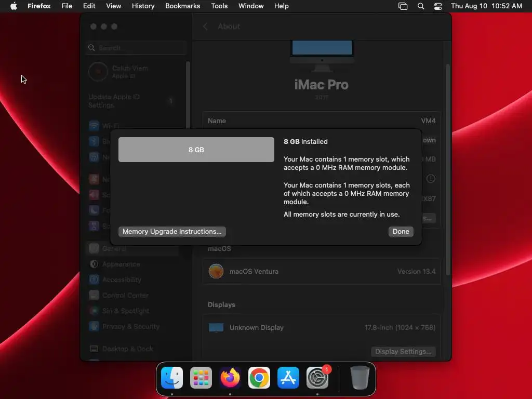Select Appearance in the sidebar
The height and width of the screenshot is (399, 532).
[x=132, y=264]
